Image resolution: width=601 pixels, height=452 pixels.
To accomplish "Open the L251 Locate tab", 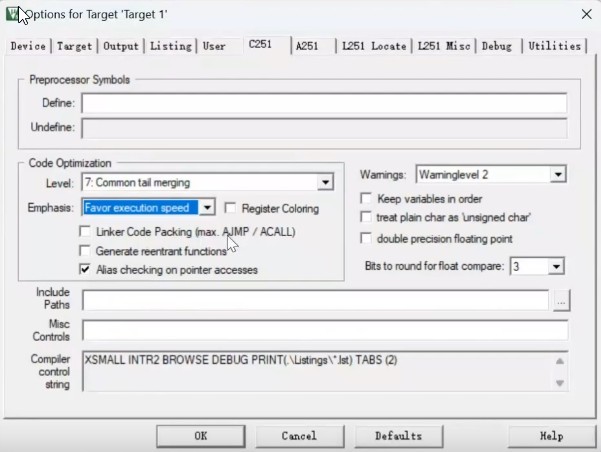I will [x=373, y=46].
